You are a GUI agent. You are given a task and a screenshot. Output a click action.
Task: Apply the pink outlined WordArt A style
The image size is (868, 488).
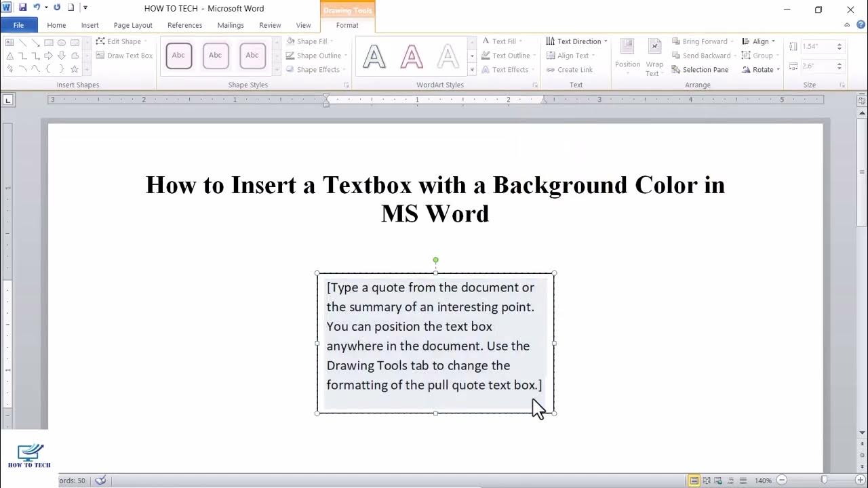click(411, 56)
